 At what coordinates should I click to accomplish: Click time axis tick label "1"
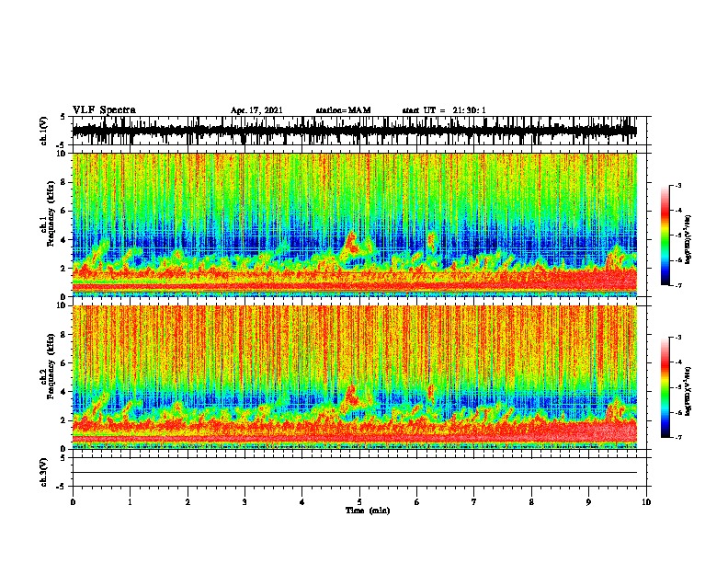pyautogui.click(x=131, y=502)
